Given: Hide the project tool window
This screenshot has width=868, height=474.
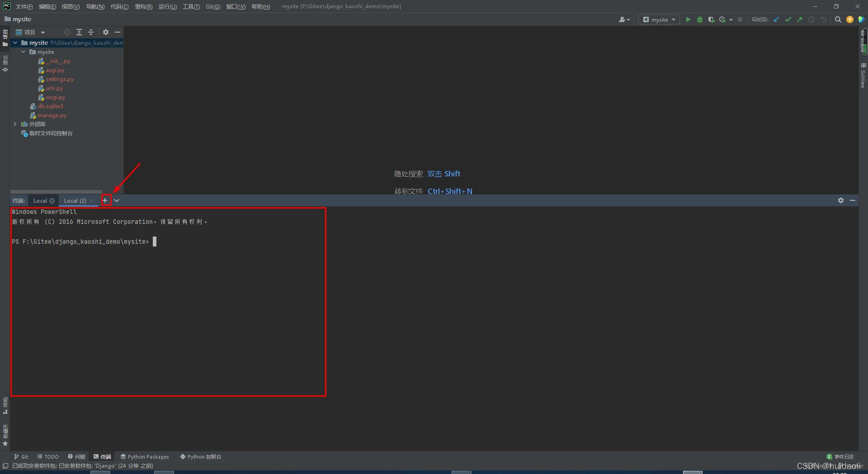Looking at the screenshot, I should tap(118, 32).
